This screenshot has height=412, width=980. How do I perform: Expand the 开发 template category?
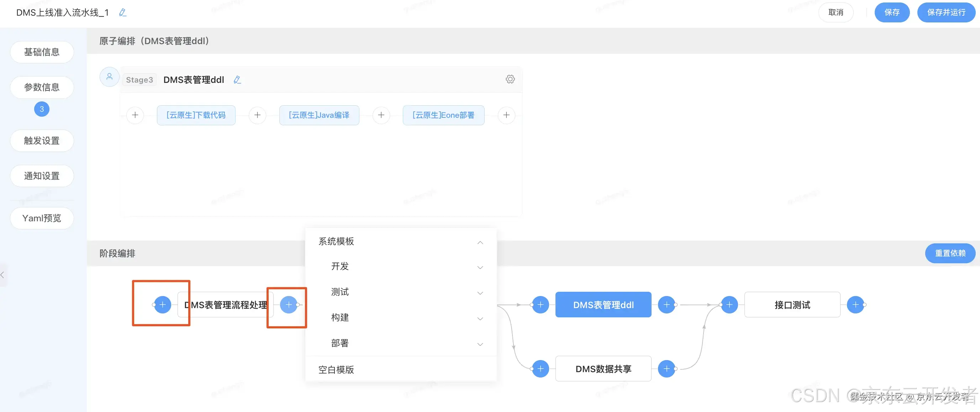click(480, 268)
